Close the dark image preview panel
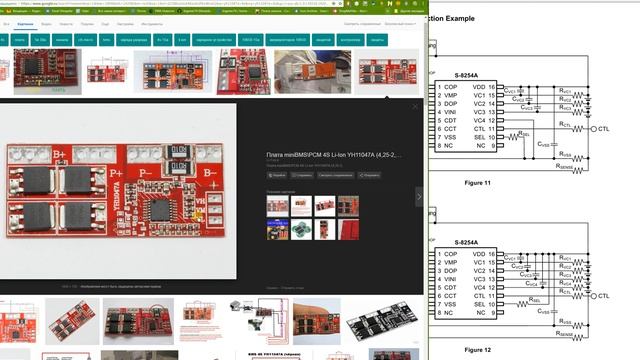This screenshot has height=360, width=640. tap(415, 107)
